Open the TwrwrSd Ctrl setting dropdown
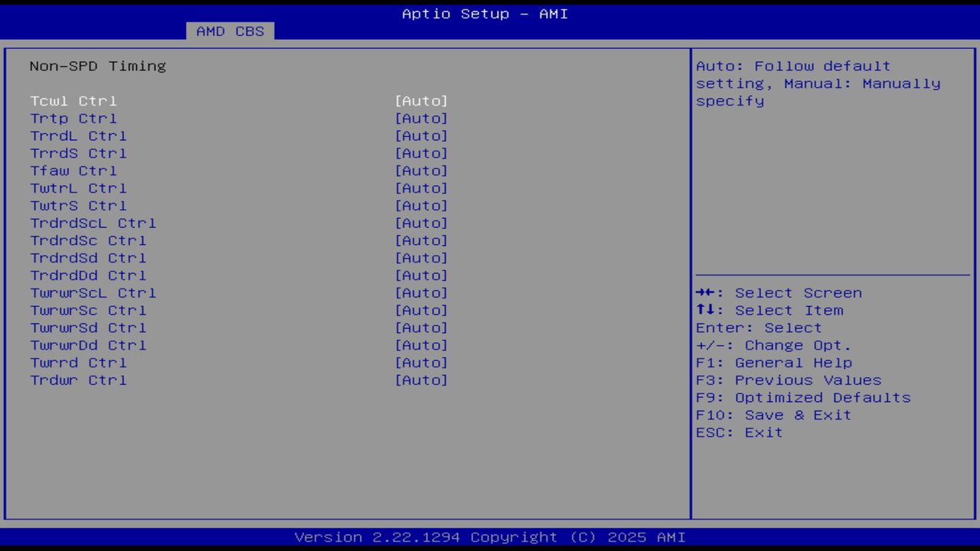980x551 pixels. (422, 328)
